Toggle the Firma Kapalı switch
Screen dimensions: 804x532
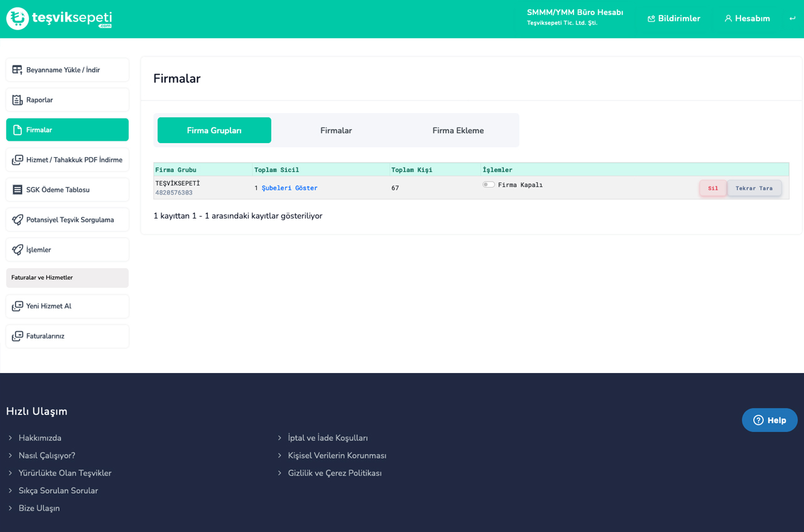488,185
